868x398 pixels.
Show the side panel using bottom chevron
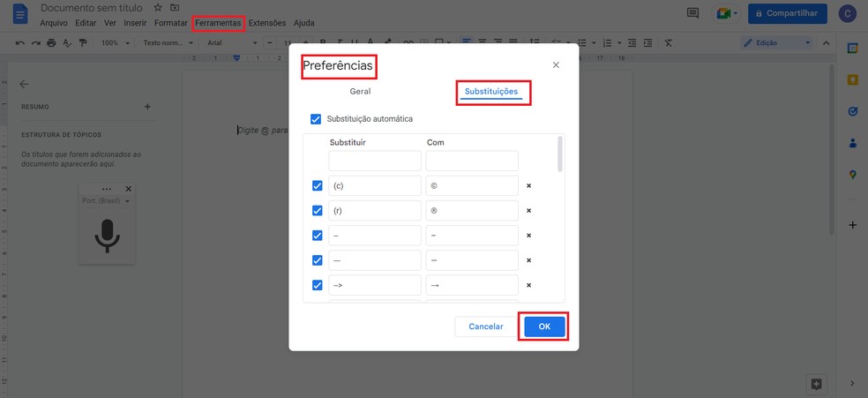click(852, 383)
